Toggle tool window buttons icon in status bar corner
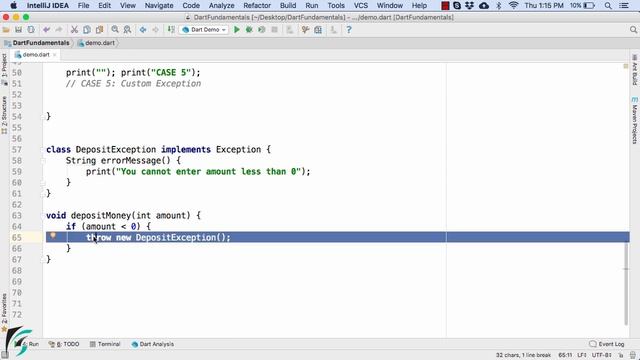Viewport: 640px width, 360px height. click(5, 355)
